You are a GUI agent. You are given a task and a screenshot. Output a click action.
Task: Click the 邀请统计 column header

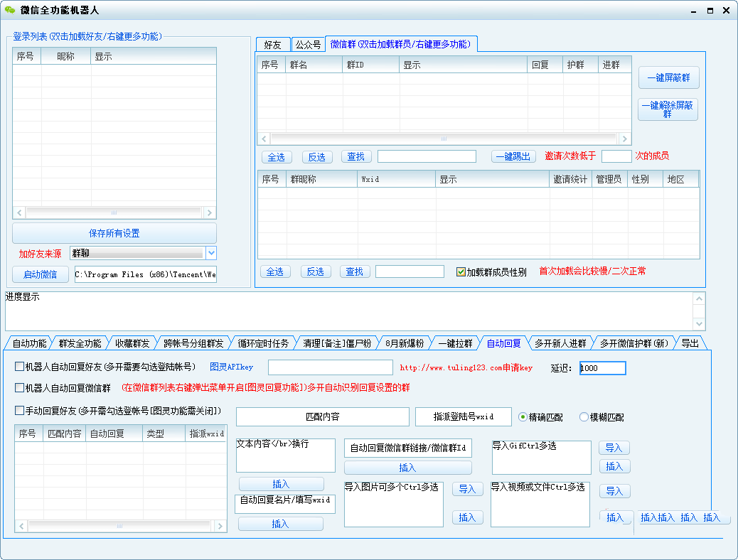(570, 179)
